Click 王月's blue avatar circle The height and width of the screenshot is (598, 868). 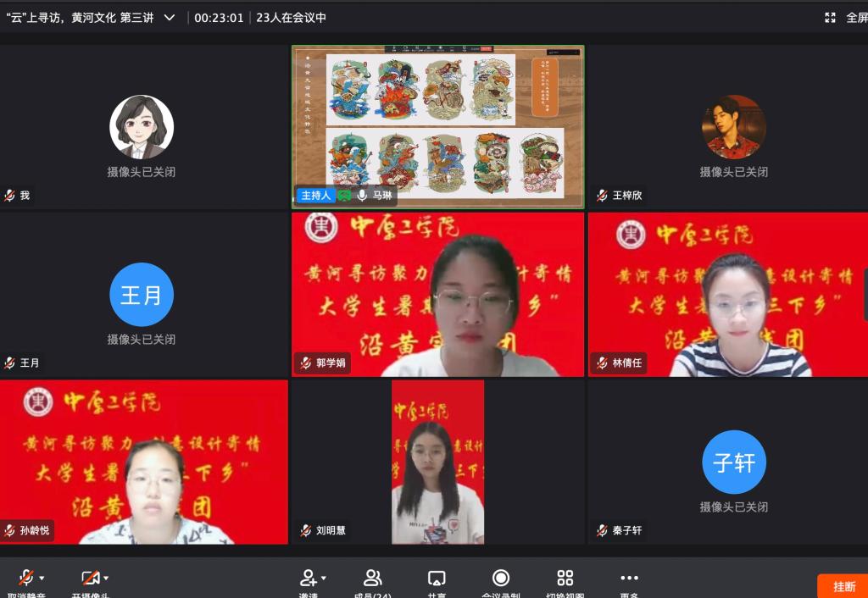[x=142, y=295]
